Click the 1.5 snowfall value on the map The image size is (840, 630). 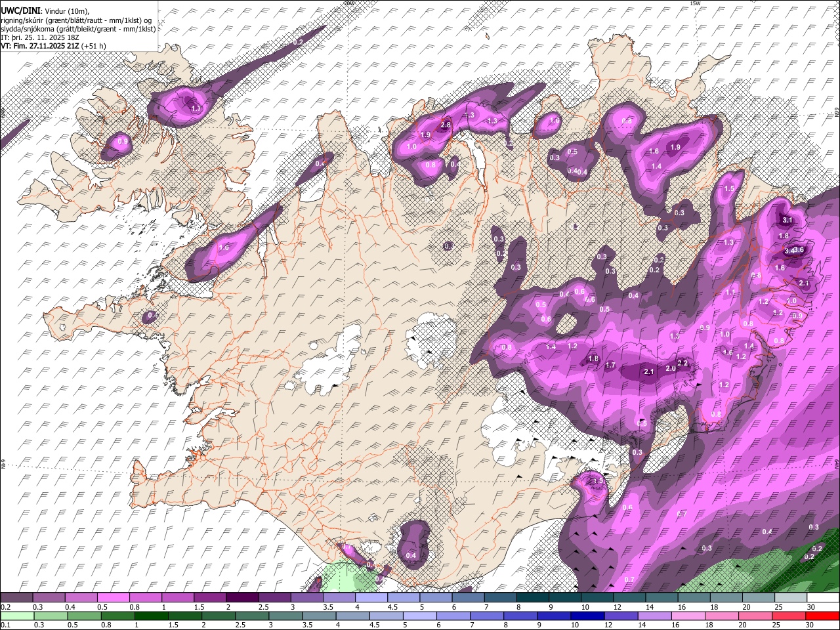coord(729,188)
